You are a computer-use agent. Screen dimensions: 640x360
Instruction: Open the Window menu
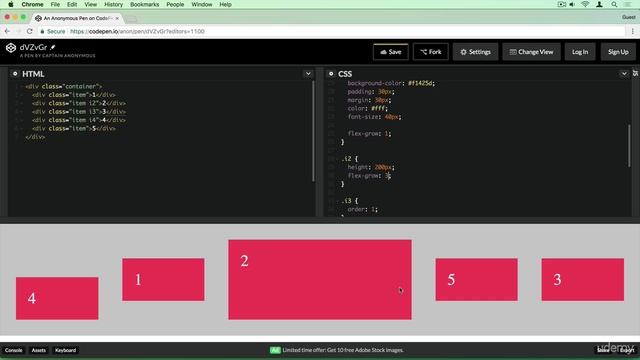[202, 4]
